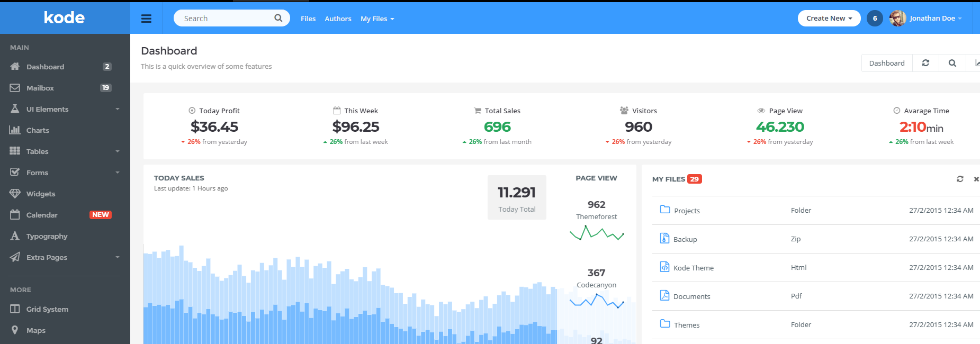Click the Backup zip file icon
The width and height of the screenshot is (980, 344).
[x=664, y=238]
